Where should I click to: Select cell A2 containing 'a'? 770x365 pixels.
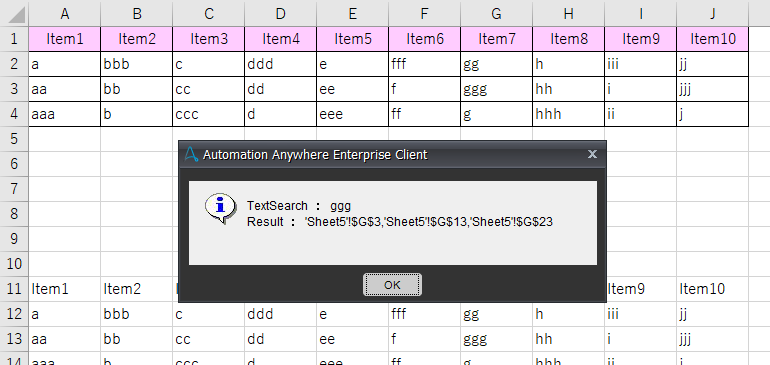pyautogui.click(x=64, y=64)
